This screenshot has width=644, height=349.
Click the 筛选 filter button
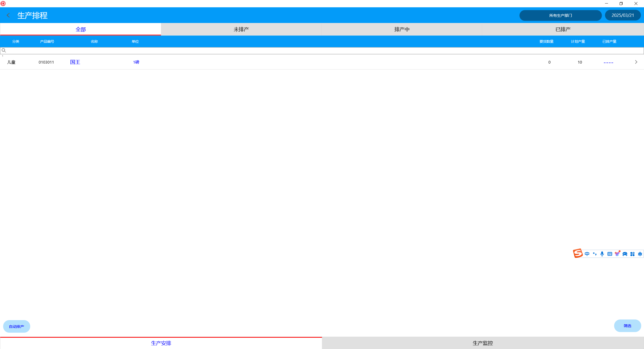tap(627, 326)
